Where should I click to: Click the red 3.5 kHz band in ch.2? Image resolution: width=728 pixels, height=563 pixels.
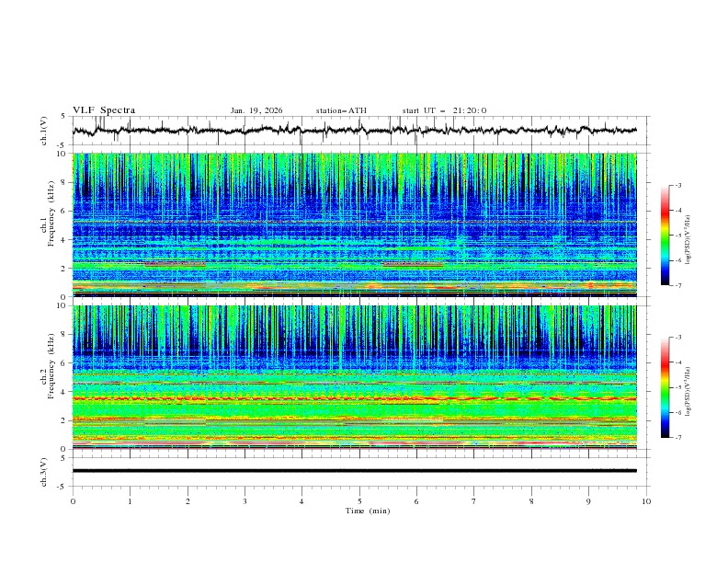355,398
